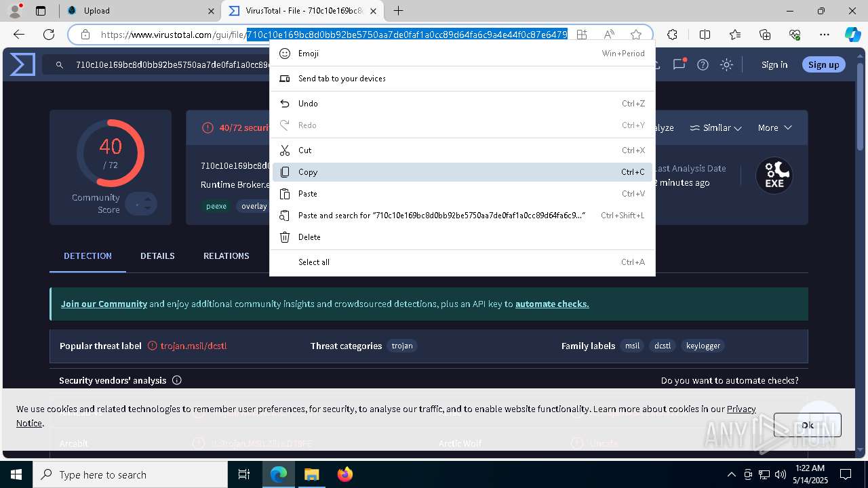
Task: Click Sign in link
Action: pyautogui.click(x=774, y=65)
